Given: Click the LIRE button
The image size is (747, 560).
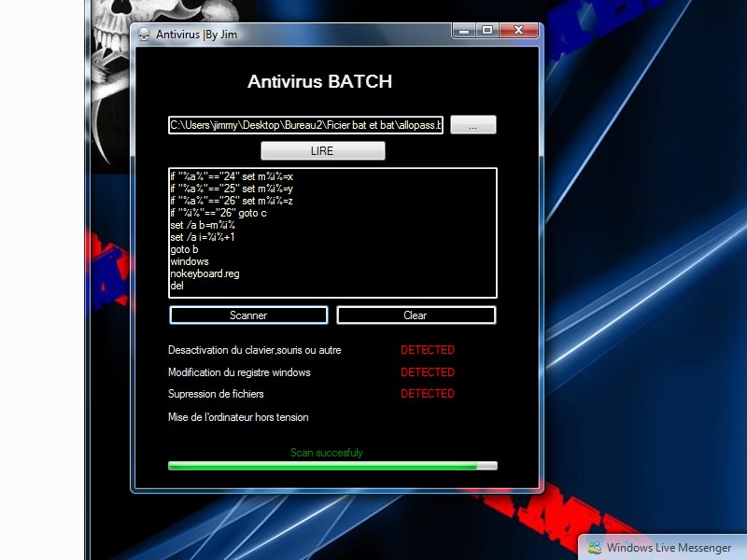Looking at the screenshot, I should (322, 151).
